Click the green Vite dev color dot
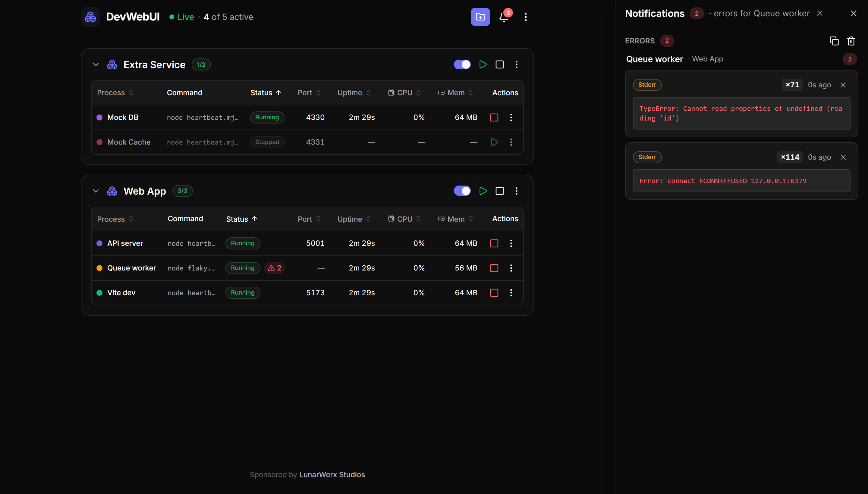Viewport: 868px width, 494px height. coord(99,293)
